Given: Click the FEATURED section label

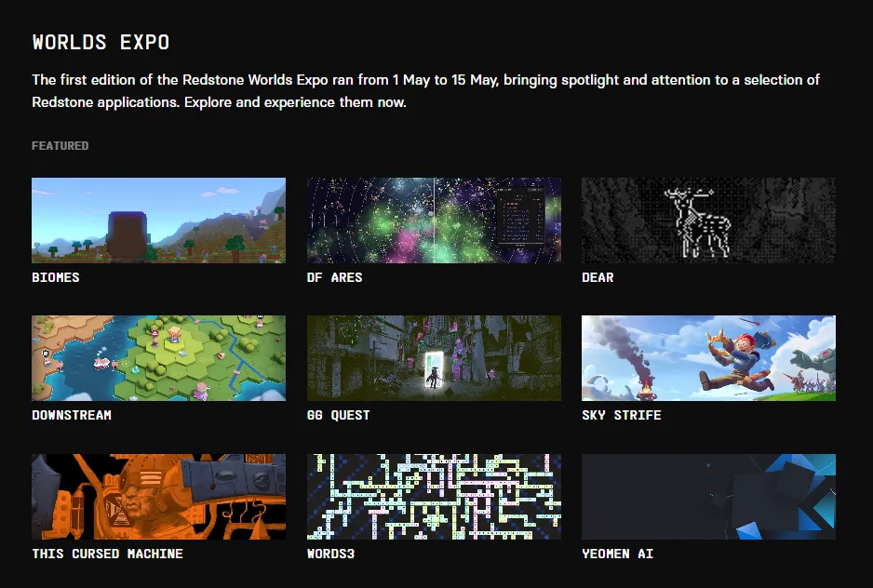Looking at the screenshot, I should tap(60, 146).
